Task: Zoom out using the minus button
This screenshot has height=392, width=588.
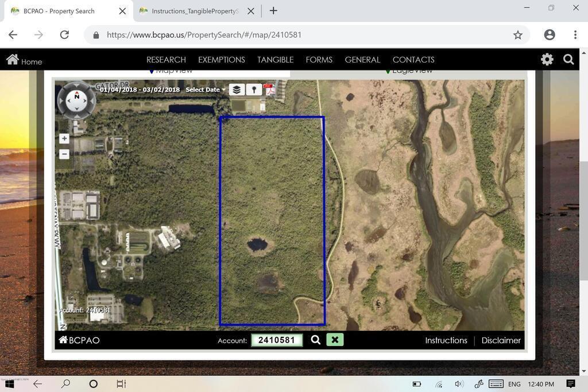Action: (64, 154)
